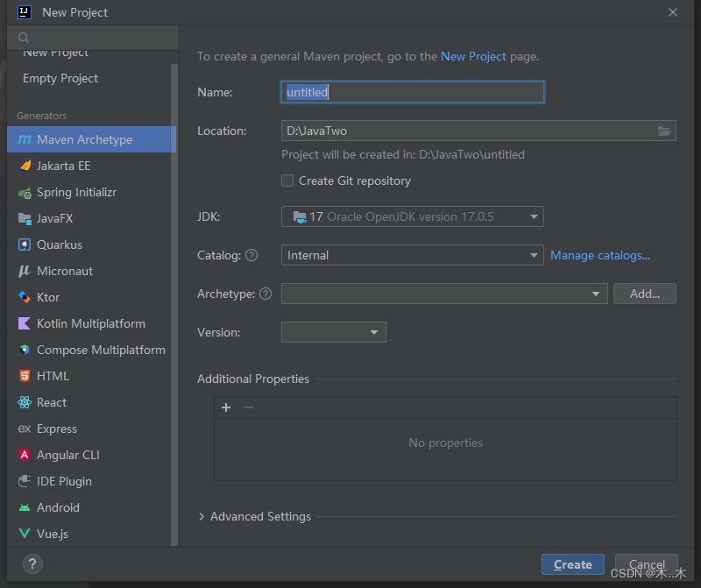
Task: Click the Kotlin Multiplatform K icon
Action: [25, 323]
